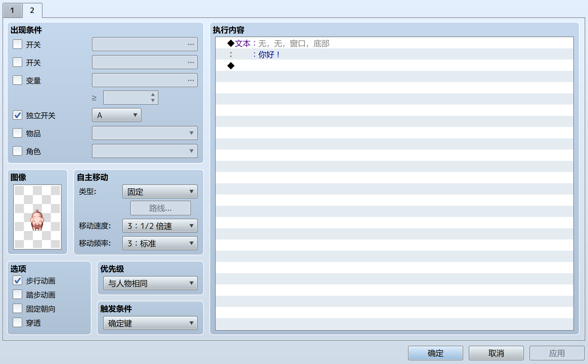
Task: Click the variable value spinner up arrow
Action: [x=153, y=94]
